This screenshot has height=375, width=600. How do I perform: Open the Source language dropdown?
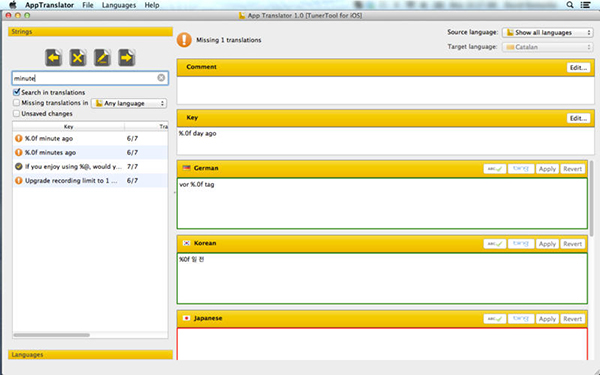(x=548, y=33)
